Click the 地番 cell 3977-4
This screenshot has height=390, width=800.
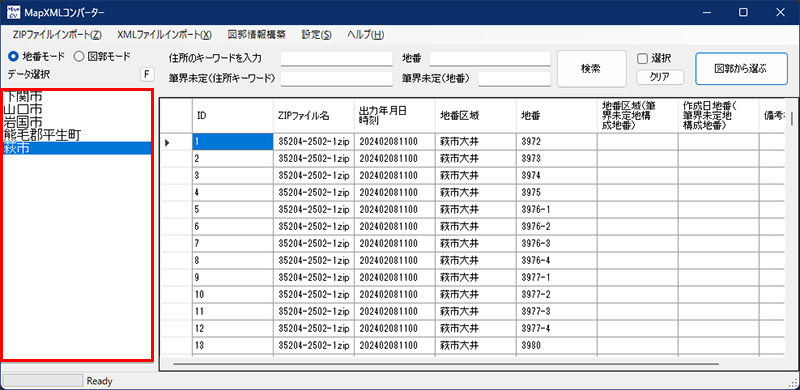pyautogui.click(x=557, y=328)
